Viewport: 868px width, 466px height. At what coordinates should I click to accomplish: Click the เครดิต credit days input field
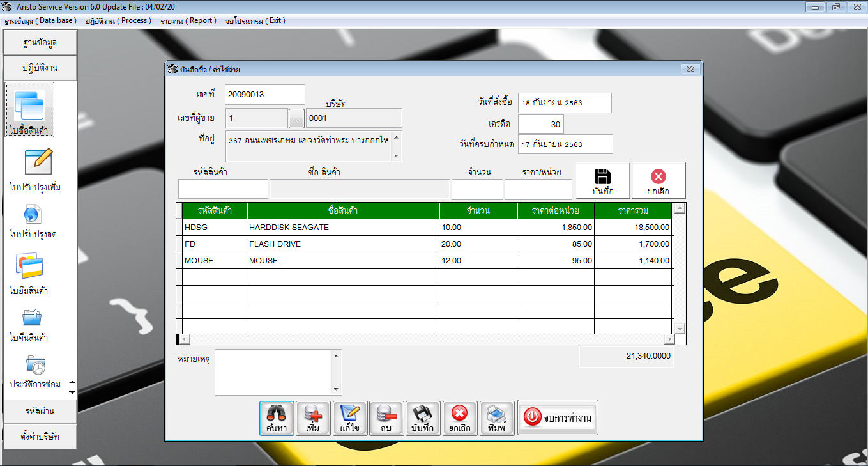click(540, 124)
